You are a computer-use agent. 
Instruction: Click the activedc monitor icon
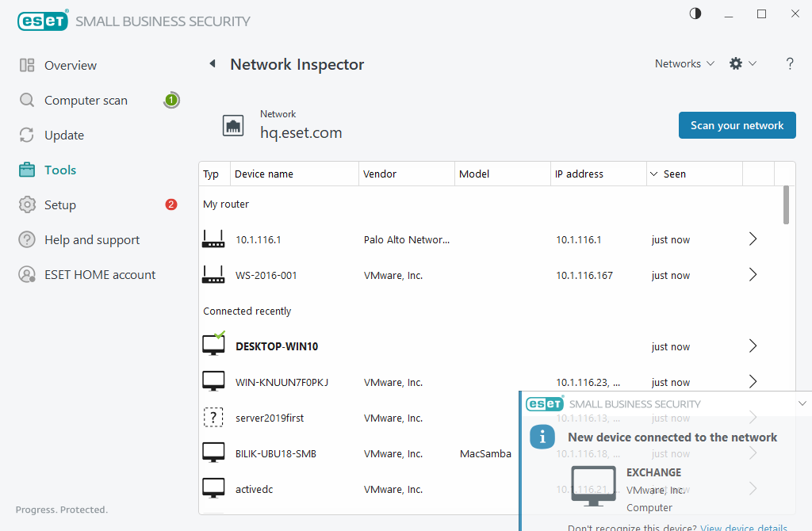tap(213, 488)
